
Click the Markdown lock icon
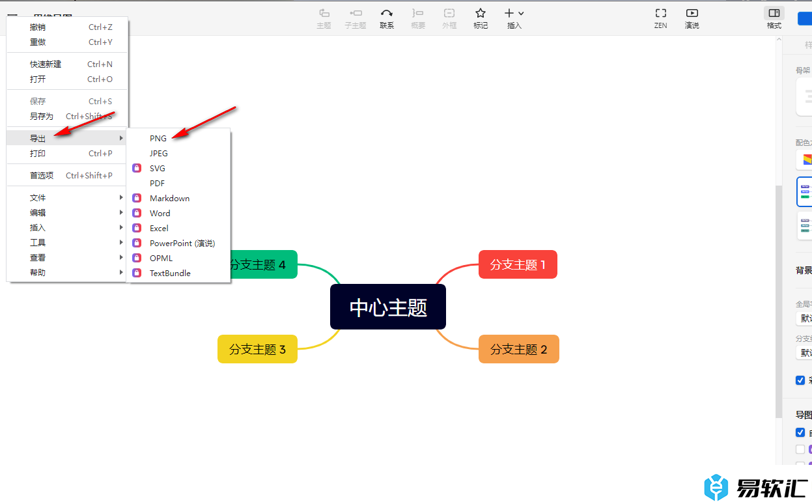137,198
